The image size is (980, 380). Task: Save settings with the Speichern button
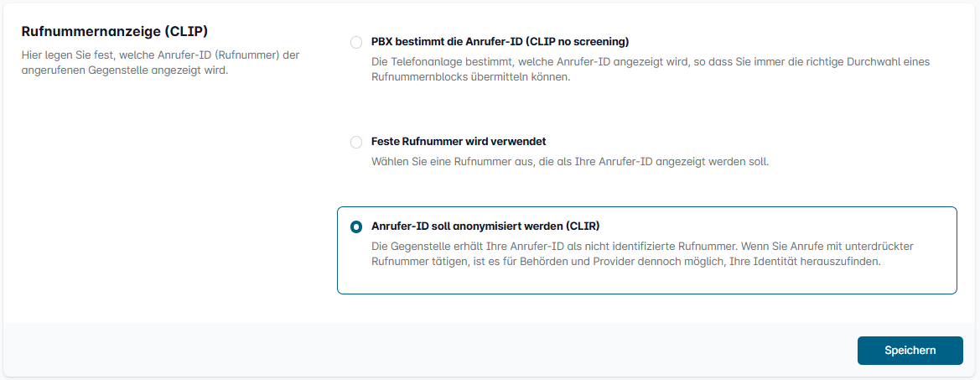pyautogui.click(x=910, y=351)
